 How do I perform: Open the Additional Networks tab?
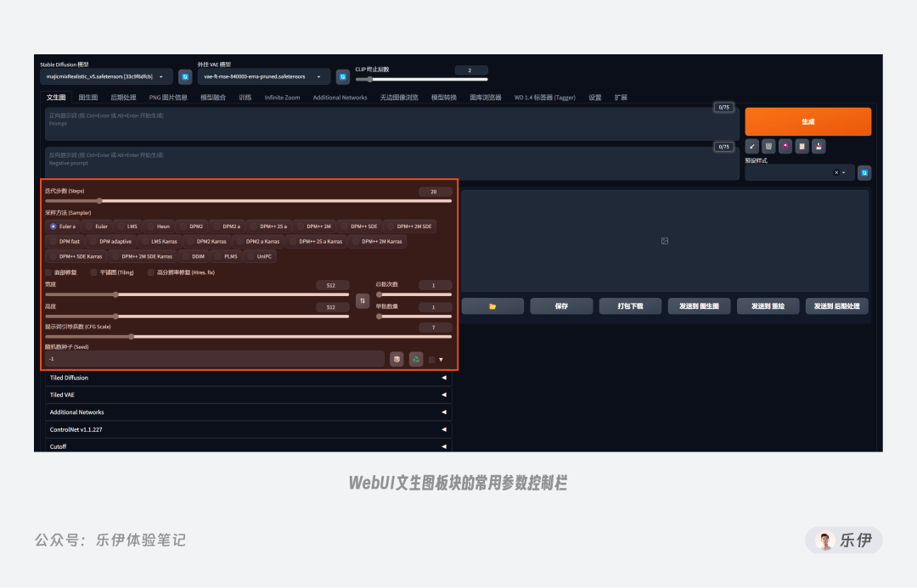[x=340, y=98]
